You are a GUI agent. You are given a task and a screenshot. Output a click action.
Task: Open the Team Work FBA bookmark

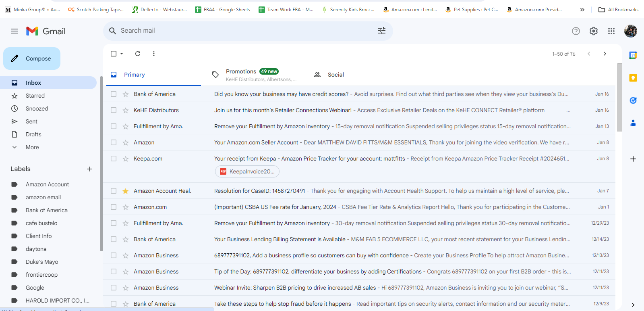pos(286,10)
